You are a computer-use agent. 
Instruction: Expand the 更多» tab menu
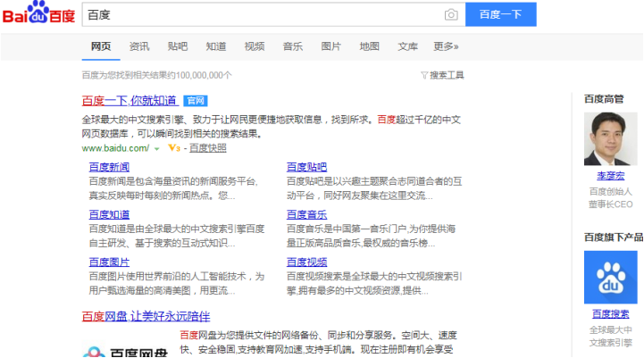click(446, 46)
